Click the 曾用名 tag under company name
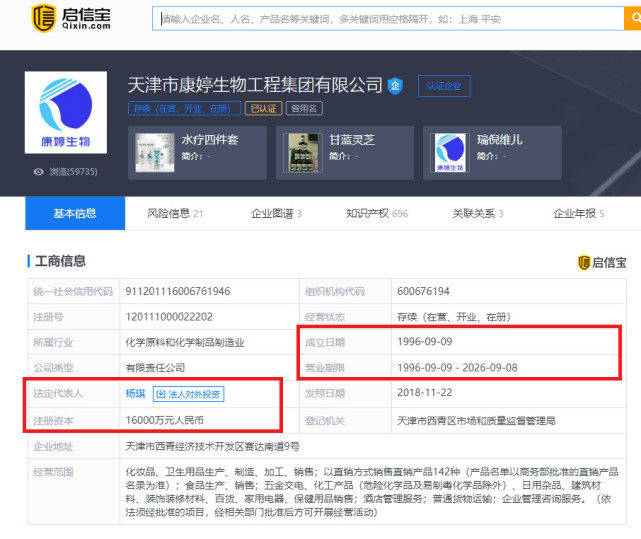The image size is (641, 539). point(303,109)
